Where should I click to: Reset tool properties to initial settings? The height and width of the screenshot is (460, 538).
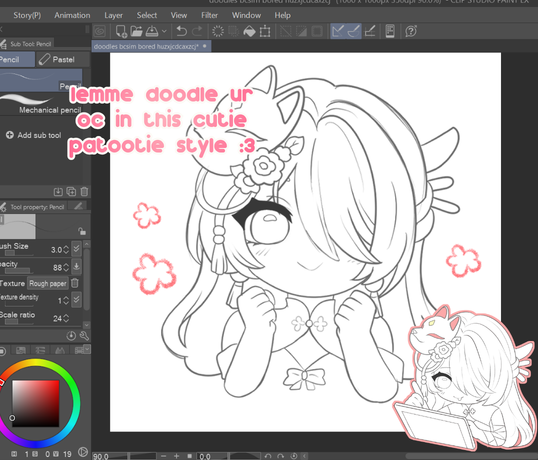tap(71, 335)
